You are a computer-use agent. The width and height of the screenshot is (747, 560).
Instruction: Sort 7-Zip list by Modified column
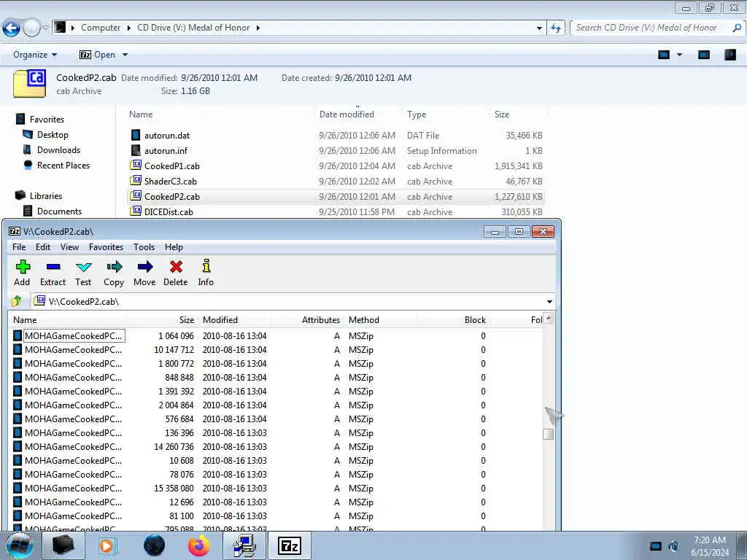pyautogui.click(x=234, y=320)
